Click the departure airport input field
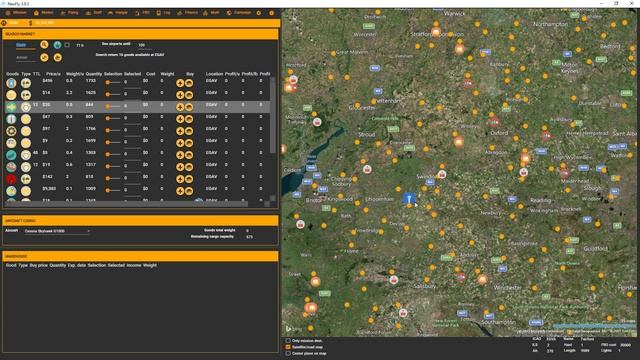This screenshot has height=360, width=640. pyautogui.click(x=25, y=45)
